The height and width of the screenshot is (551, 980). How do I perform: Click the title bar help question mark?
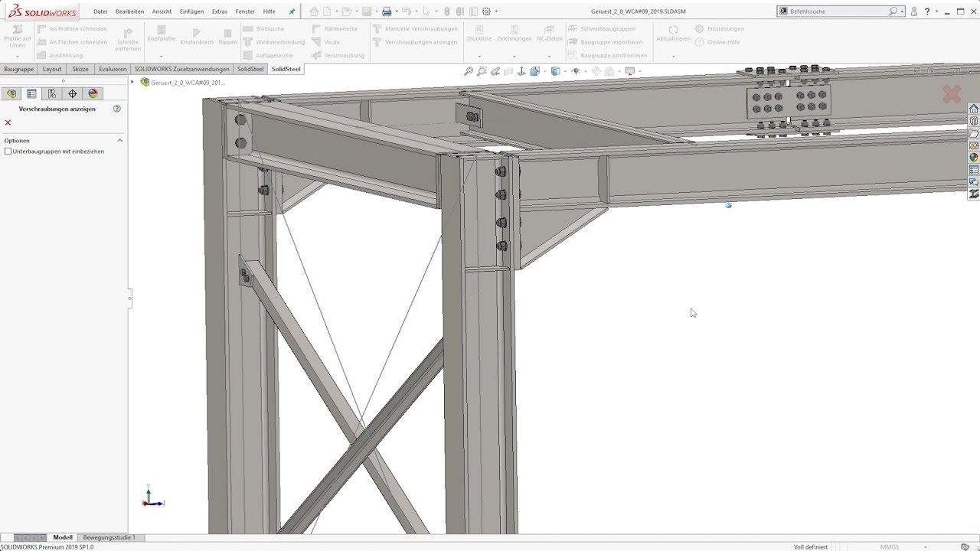point(927,11)
